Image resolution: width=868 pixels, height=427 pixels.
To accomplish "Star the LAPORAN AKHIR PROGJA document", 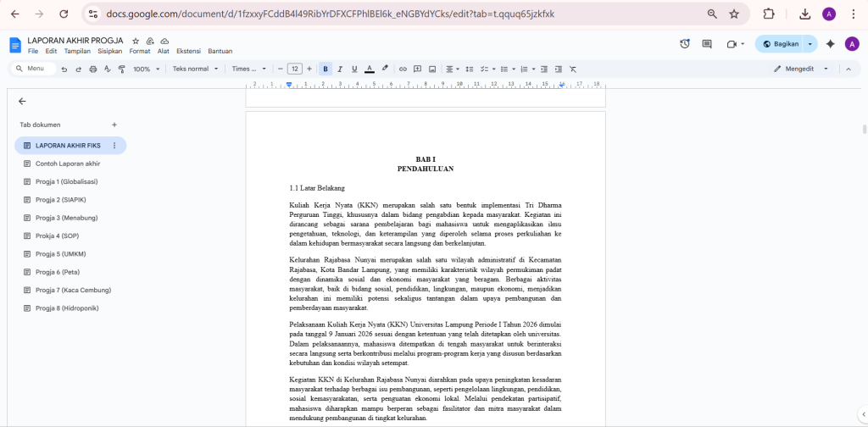I will (x=136, y=41).
